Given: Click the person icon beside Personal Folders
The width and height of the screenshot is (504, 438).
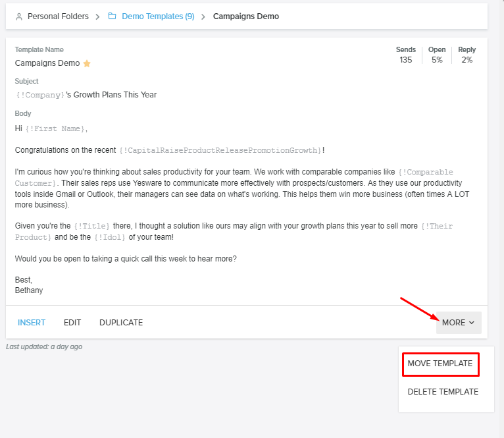Looking at the screenshot, I should [18, 16].
